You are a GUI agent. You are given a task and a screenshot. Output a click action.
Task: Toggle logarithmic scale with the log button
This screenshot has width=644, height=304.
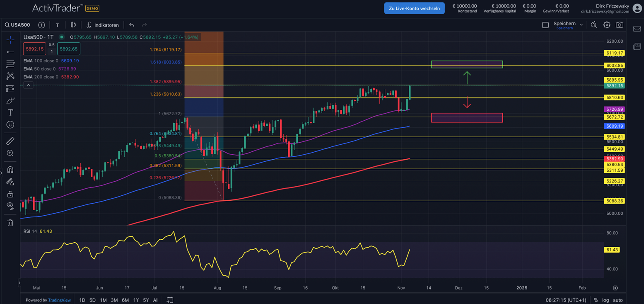pos(606,300)
